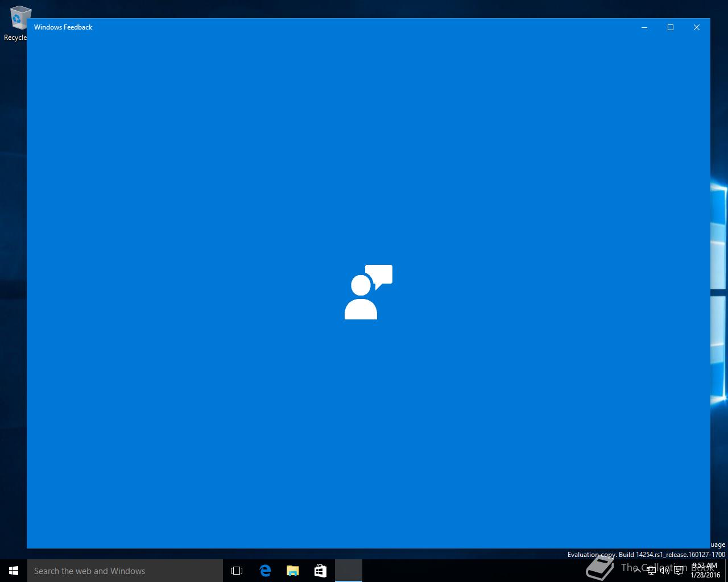728x582 pixels.
Task: Click the volume speaker tray icon
Action: click(x=664, y=571)
